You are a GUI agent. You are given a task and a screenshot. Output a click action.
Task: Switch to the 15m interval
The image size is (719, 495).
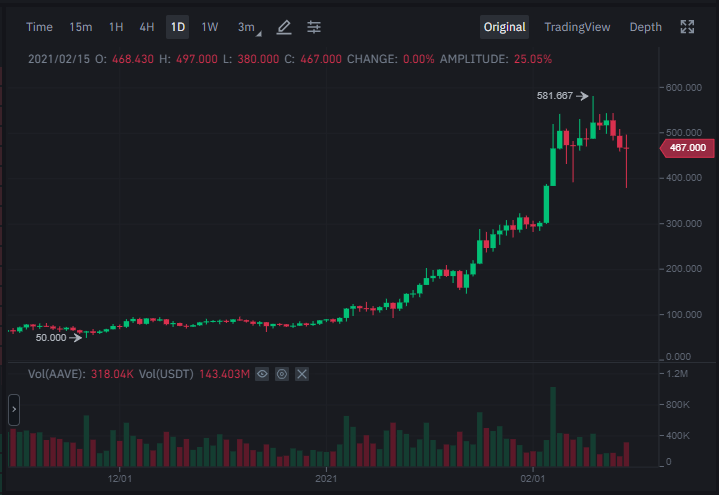click(x=81, y=27)
